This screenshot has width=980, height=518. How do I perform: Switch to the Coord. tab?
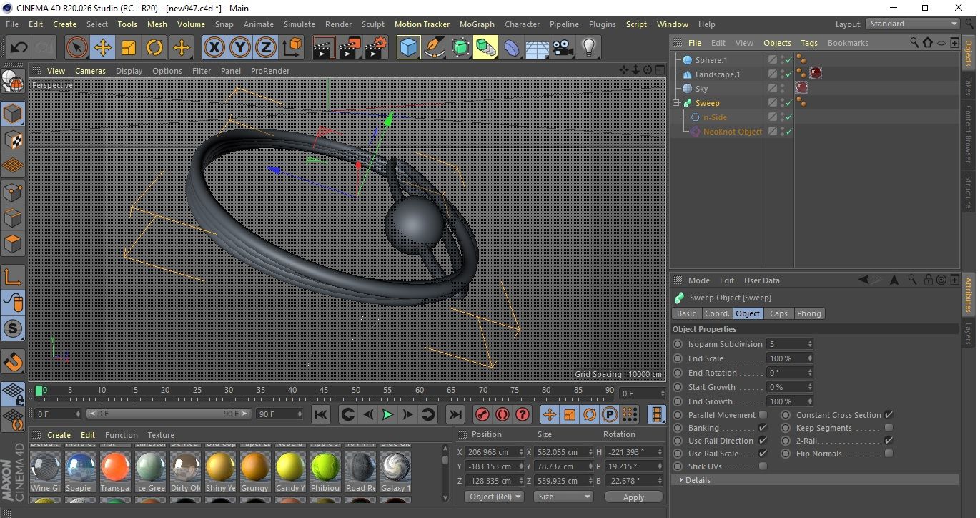point(717,313)
